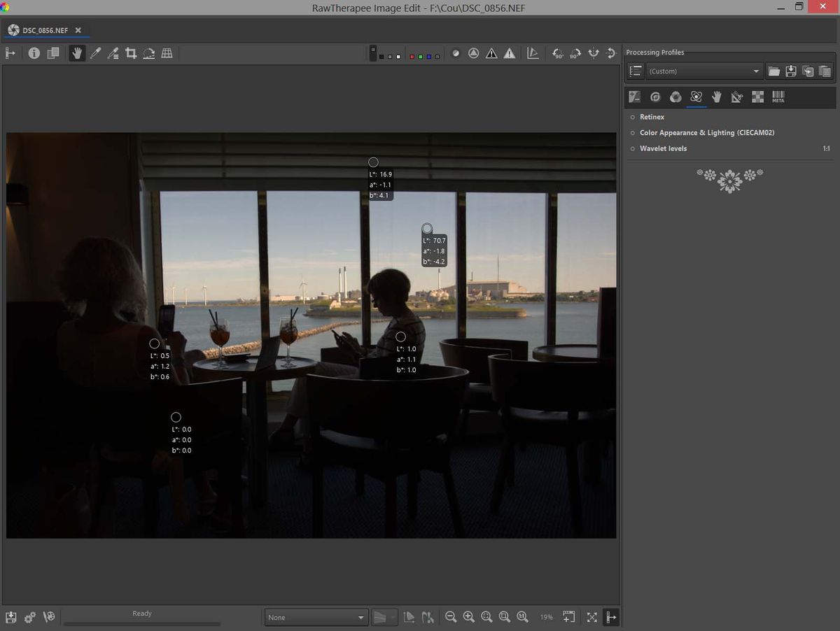Image resolution: width=840 pixels, height=631 pixels.
Task: Pick the white balance eyedropper tool
Action: [95, 53]
